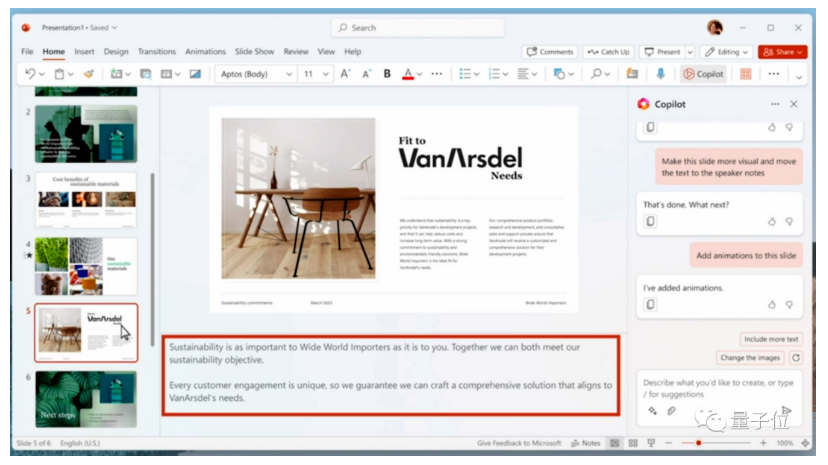Click the Find magnifier icon

[x=596, y=74]
